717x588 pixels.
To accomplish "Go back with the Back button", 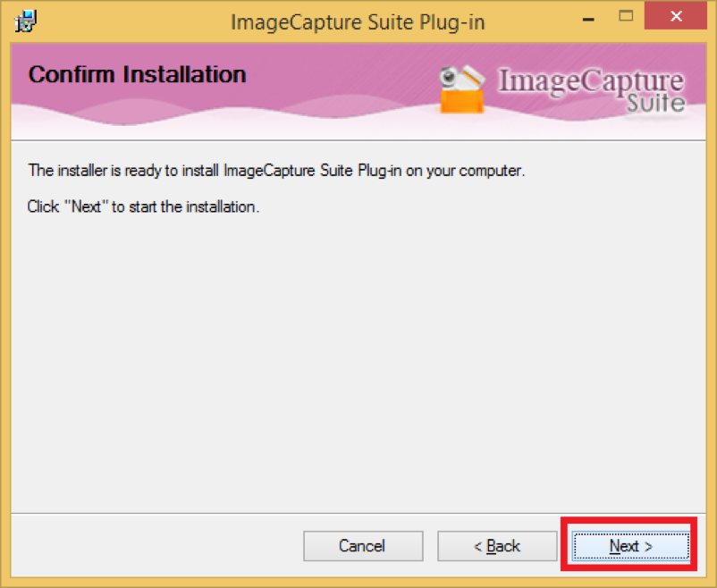I will 497,546.
